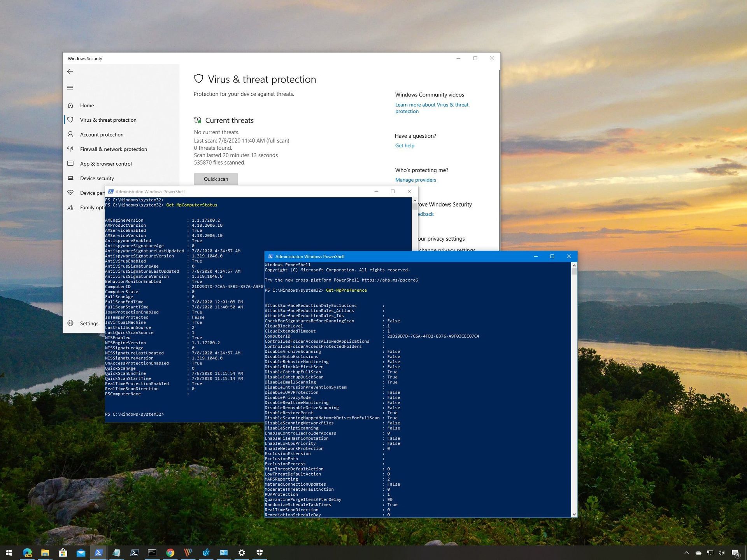Start a Quick scan
747x560 pixels.
[x=216, y=179]
